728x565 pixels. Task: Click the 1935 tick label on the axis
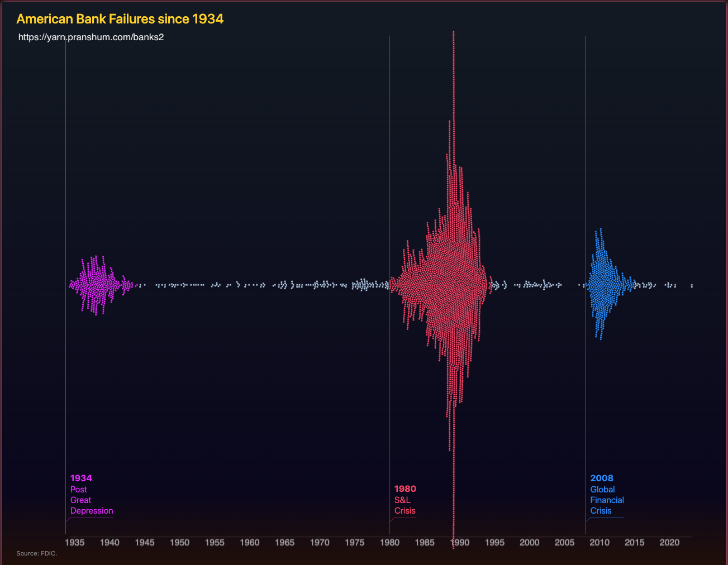pyautogui.click(x=75, y=542)
